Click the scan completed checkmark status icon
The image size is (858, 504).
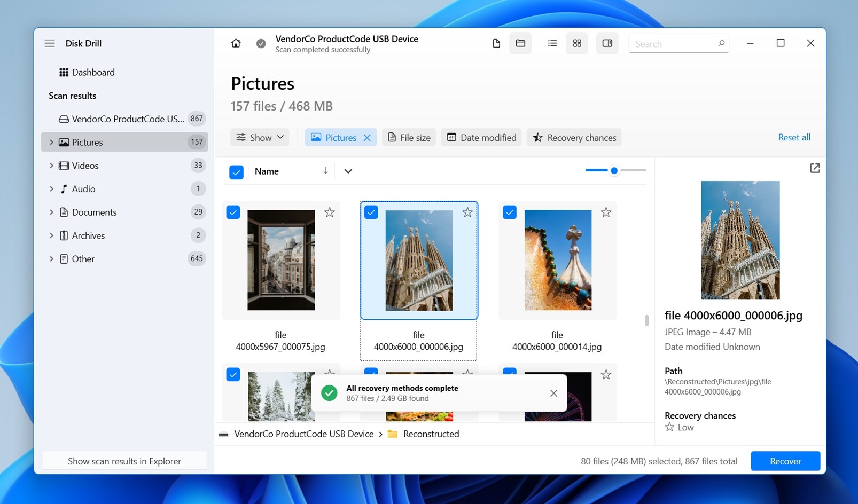pos(261,43)
